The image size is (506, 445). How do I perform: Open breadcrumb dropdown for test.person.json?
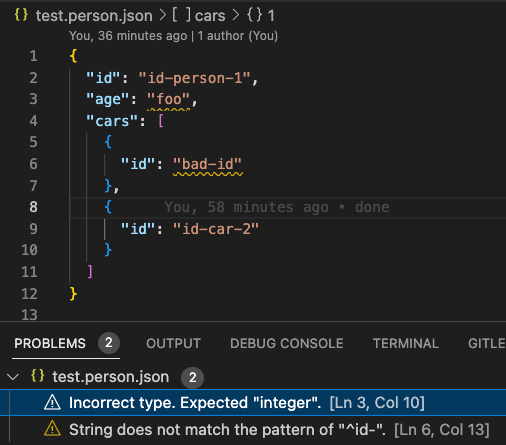[x=94, y=16]
